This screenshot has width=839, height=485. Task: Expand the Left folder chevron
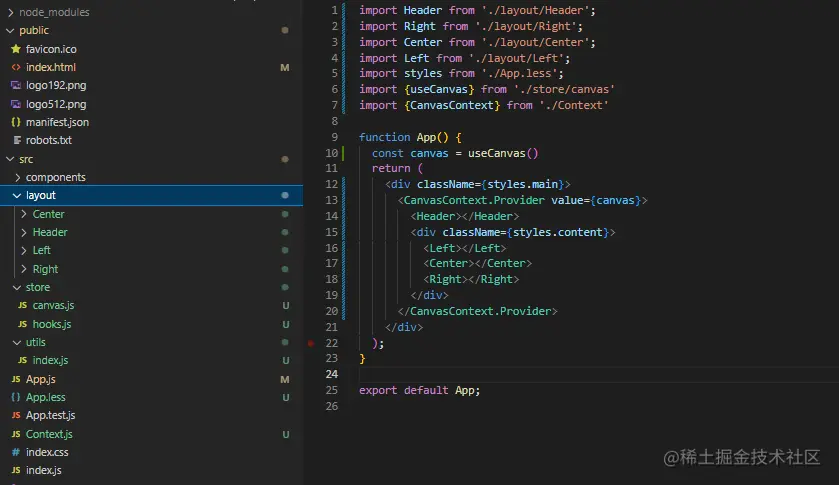(24, 251)
